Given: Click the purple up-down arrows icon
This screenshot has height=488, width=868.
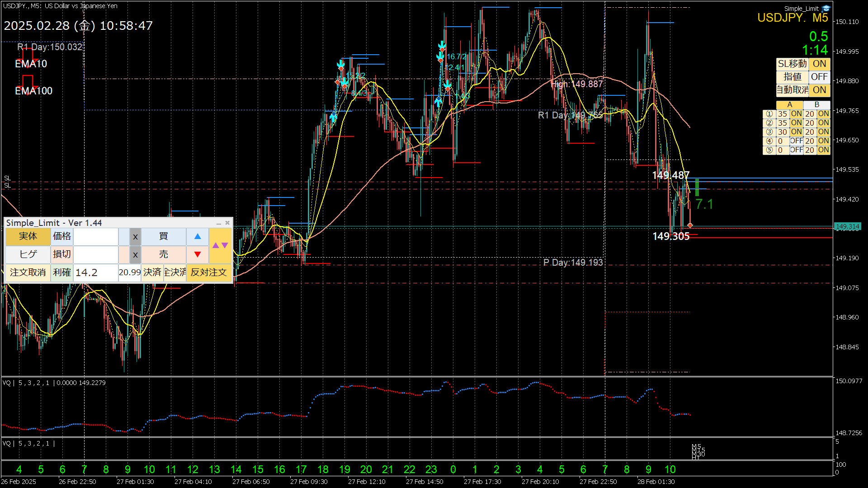Looking at the screenshot, I should pyautogui.click(x=220, y=245).
